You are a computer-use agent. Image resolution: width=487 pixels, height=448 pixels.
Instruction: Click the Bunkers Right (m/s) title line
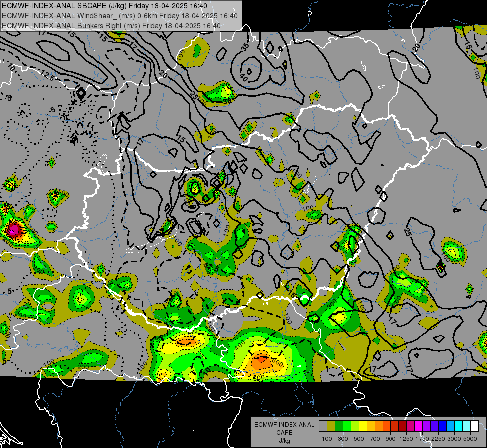tap(111, 26)
